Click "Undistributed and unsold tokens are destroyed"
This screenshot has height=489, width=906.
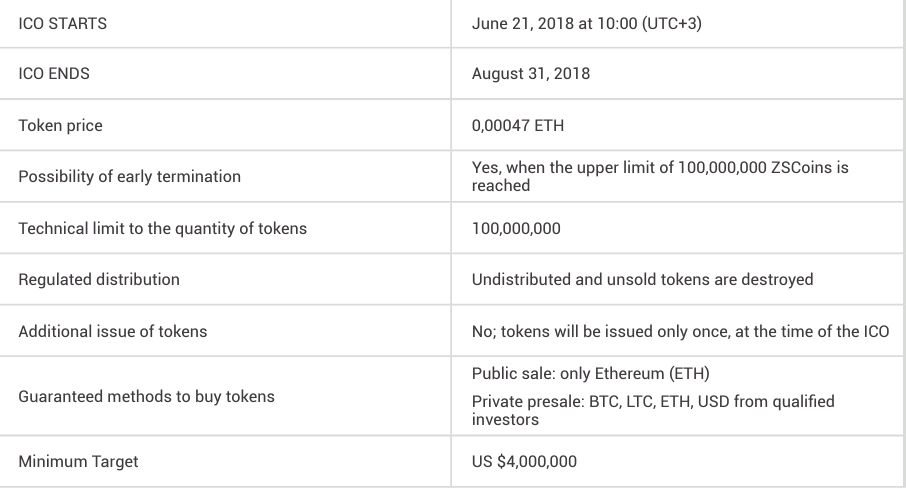coord(642,280)
